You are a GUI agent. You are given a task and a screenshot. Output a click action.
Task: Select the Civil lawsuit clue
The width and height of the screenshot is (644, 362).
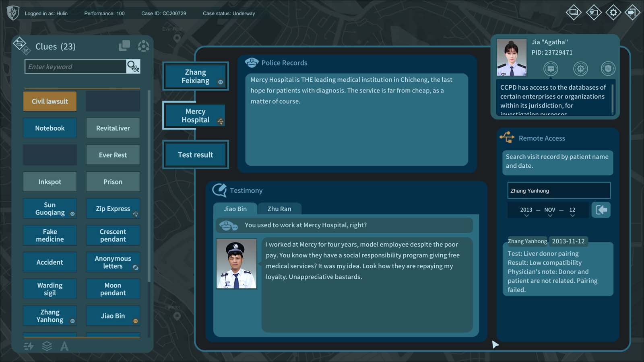click(x=50, y=101)
